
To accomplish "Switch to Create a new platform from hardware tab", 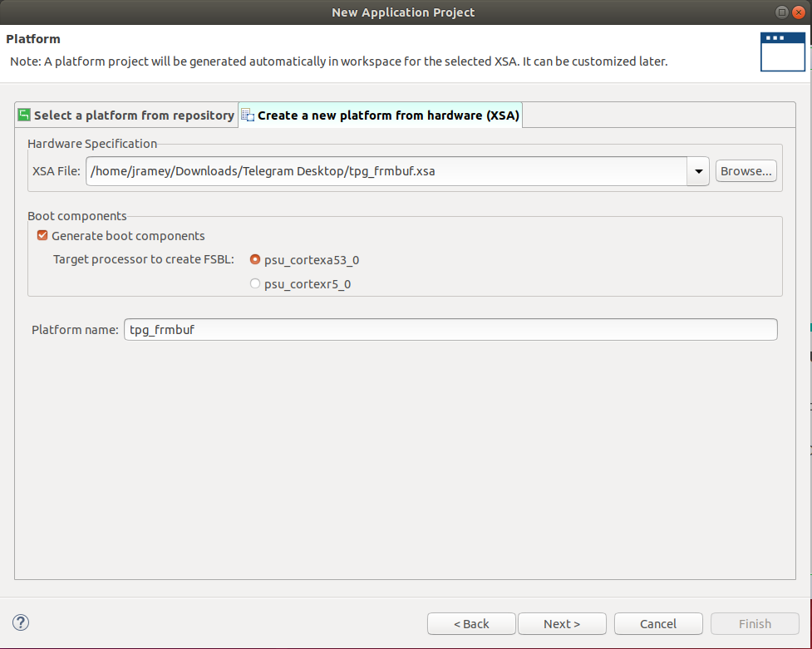I will coord(381,115).
